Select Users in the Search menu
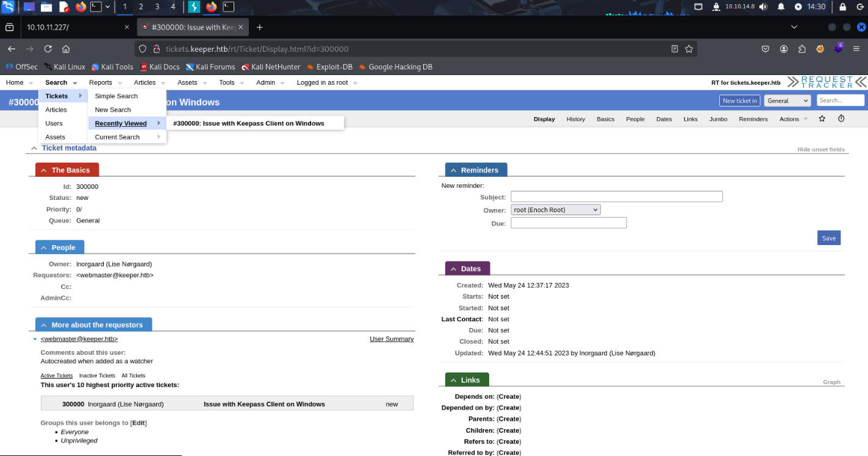Viewport: 868px width, 456px height. [54, 123]
